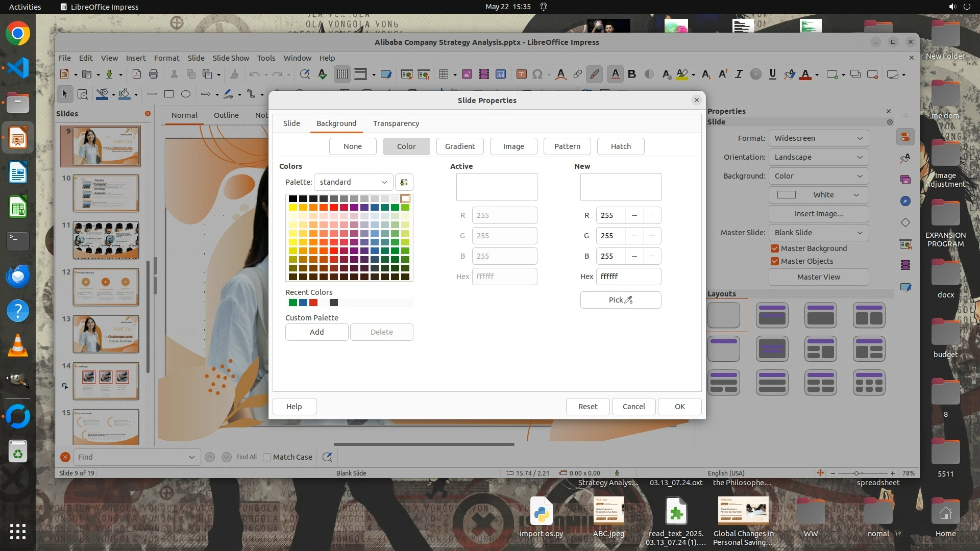Pick the red recent color swatch
The width and height of the screenshot is (980, 551).
pyautogui.click(x=313, y=303)
